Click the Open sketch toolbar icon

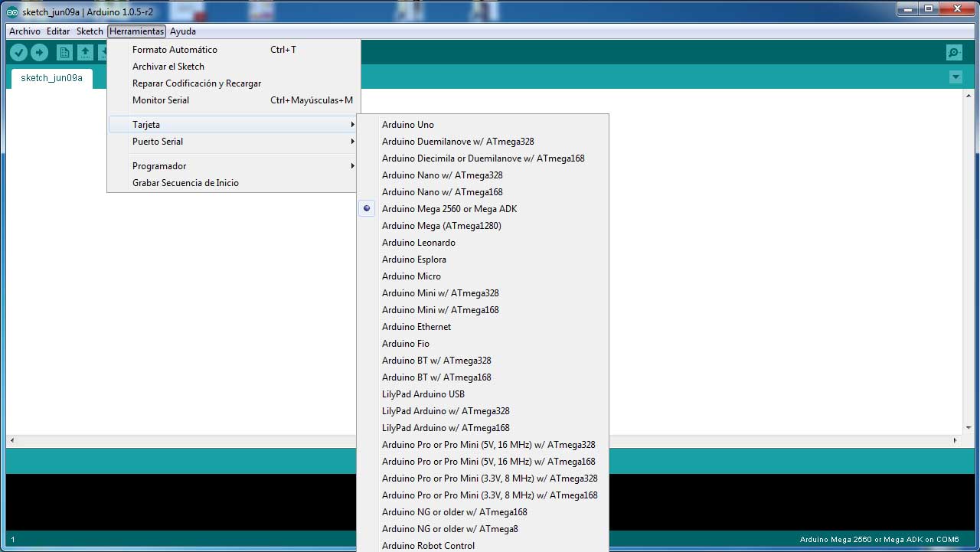(x=85, y=52)
